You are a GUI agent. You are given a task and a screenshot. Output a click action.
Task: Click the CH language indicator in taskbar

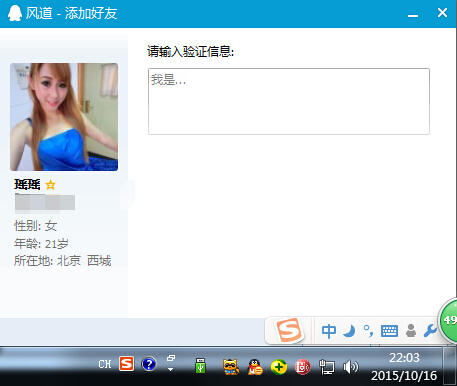coord(105,364)
